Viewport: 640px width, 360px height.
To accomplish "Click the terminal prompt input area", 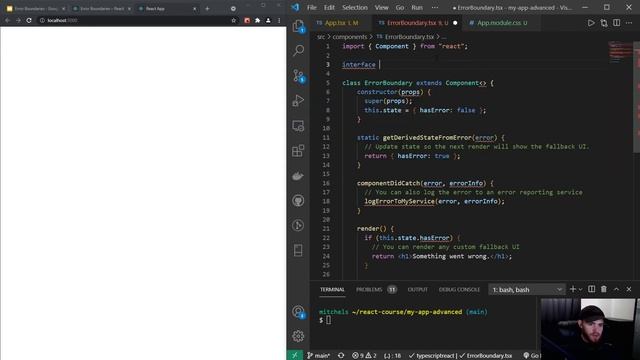I will (329, 320).
